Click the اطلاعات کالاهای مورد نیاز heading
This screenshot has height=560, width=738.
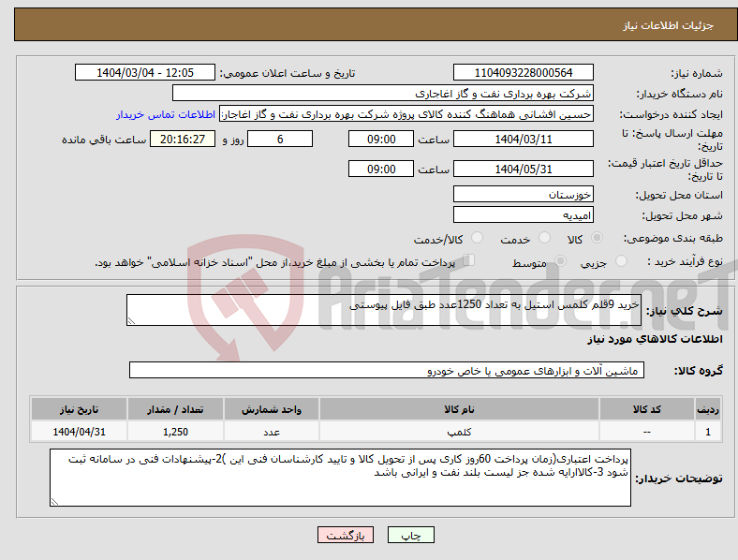(655, 339)
